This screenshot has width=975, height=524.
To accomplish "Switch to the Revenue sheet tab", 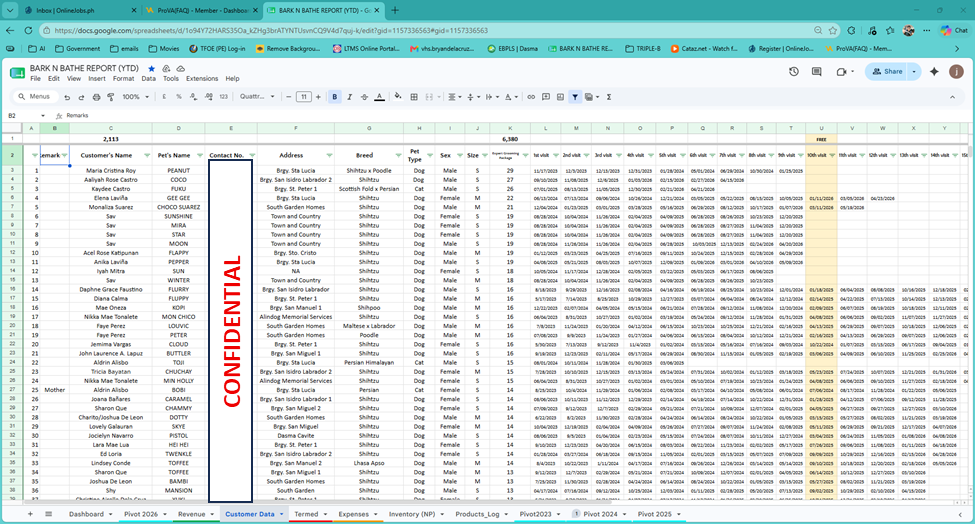I will (x=195, y=514).
